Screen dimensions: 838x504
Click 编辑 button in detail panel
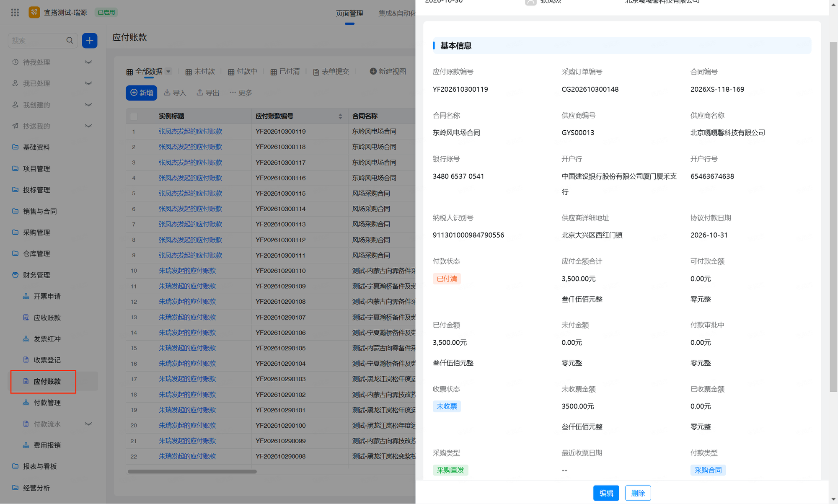tap(606, 493)
